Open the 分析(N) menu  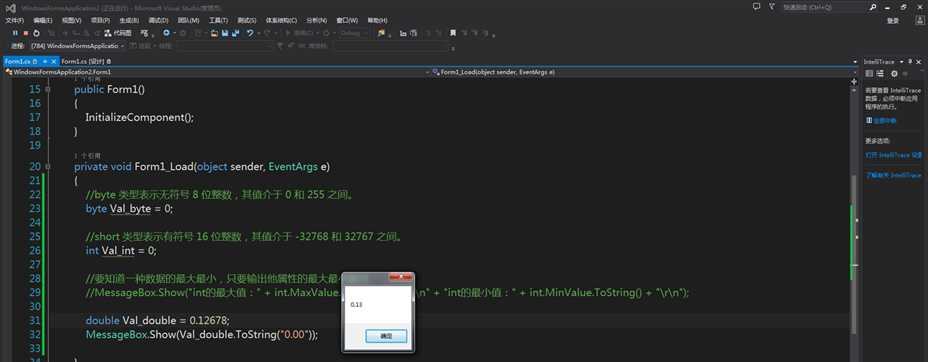point(317,20)
